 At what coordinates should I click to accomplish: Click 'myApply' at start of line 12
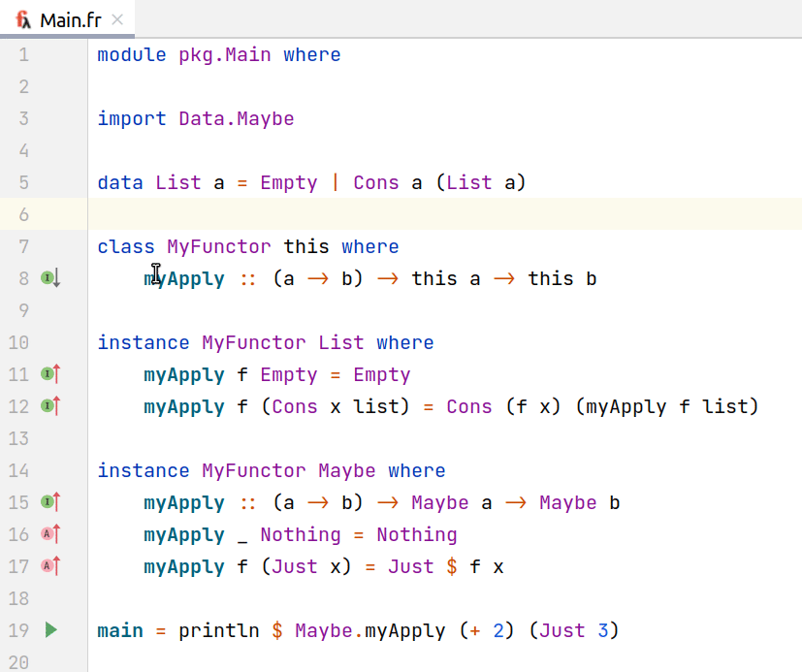pos(183,406)
